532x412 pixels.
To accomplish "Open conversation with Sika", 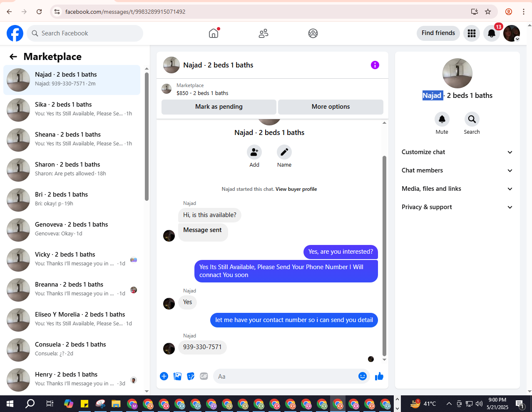I will (72, 110).
